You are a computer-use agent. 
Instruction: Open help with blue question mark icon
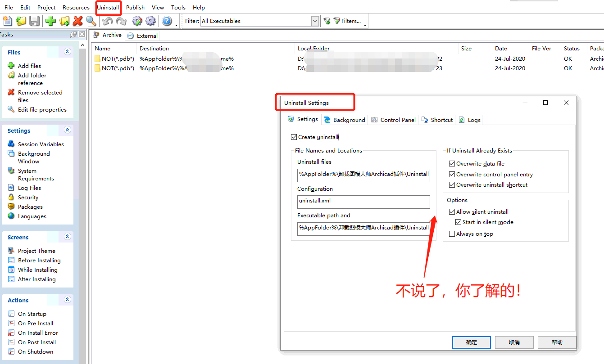pyautogui.click(x=167, y=21)
